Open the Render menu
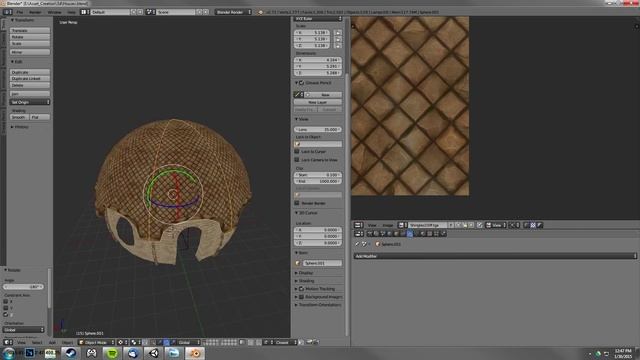The image size is (640, 360). (35, 12)
